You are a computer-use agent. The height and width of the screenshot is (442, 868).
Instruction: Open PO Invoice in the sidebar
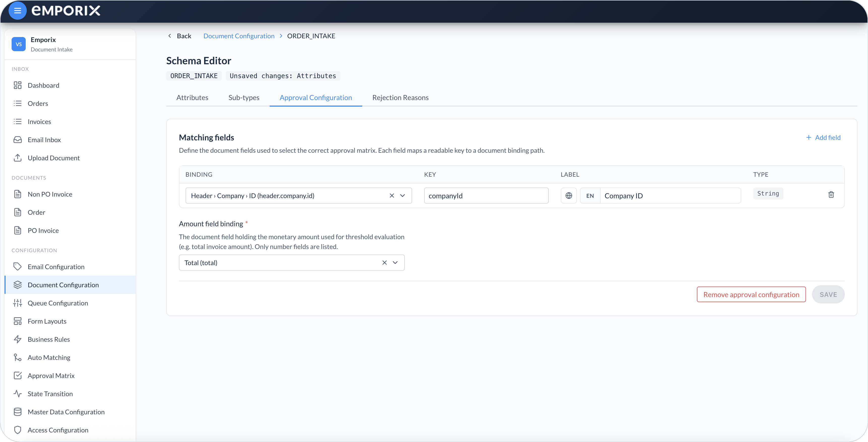tap(70, 230)
